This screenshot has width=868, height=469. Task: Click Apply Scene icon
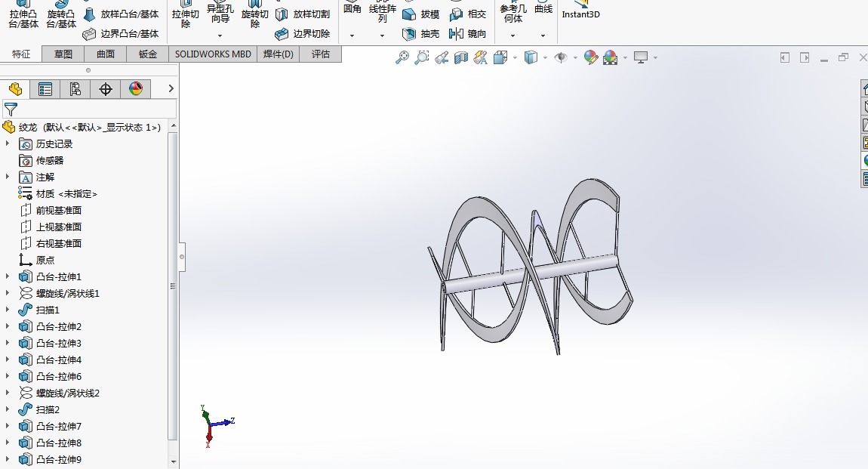tap(610, 57)
